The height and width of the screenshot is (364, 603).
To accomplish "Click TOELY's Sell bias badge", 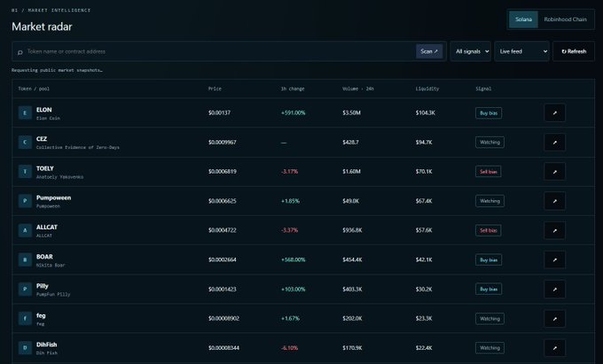I will [489, 172].
